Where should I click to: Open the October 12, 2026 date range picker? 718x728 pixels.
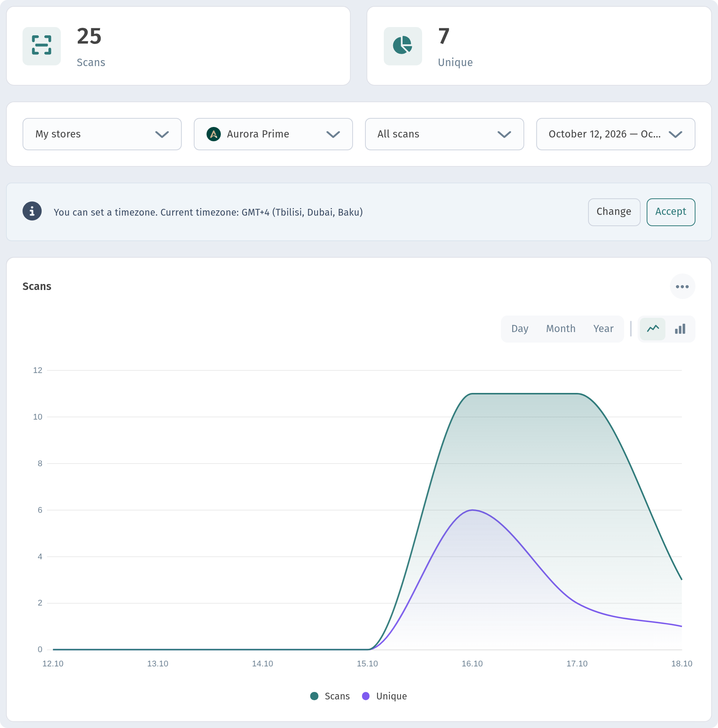(x=615, y=134)
